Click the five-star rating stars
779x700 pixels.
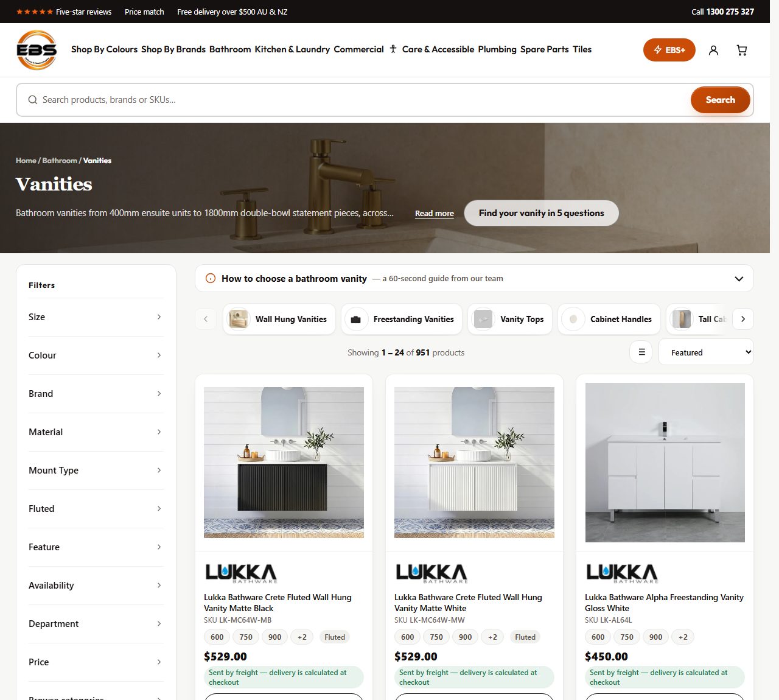click(34, 12)
